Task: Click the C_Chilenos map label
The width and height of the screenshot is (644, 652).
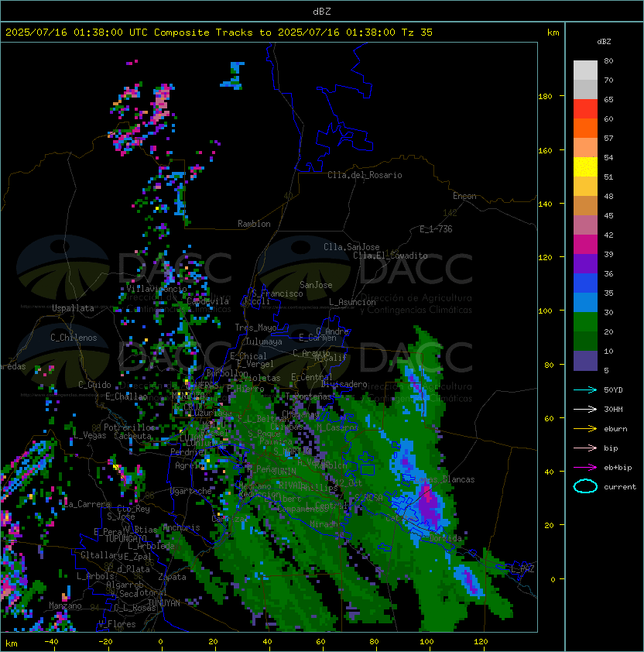Action: (x=74, y=338)
